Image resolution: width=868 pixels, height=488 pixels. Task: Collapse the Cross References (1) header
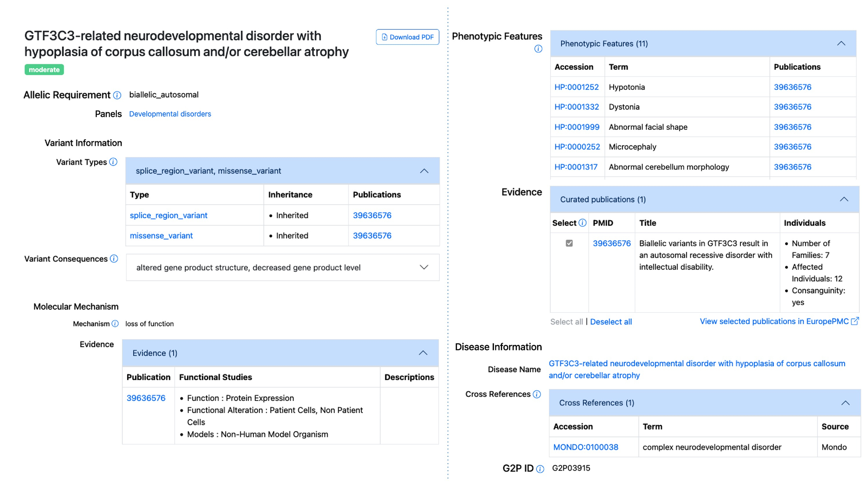[845, 403]
